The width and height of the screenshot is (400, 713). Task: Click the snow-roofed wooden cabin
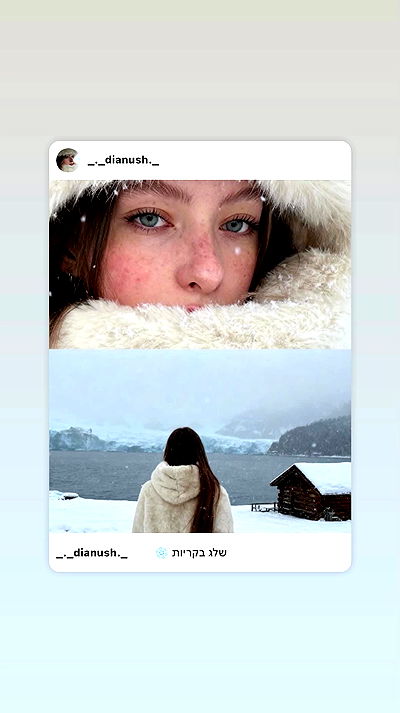coord(313,491)
